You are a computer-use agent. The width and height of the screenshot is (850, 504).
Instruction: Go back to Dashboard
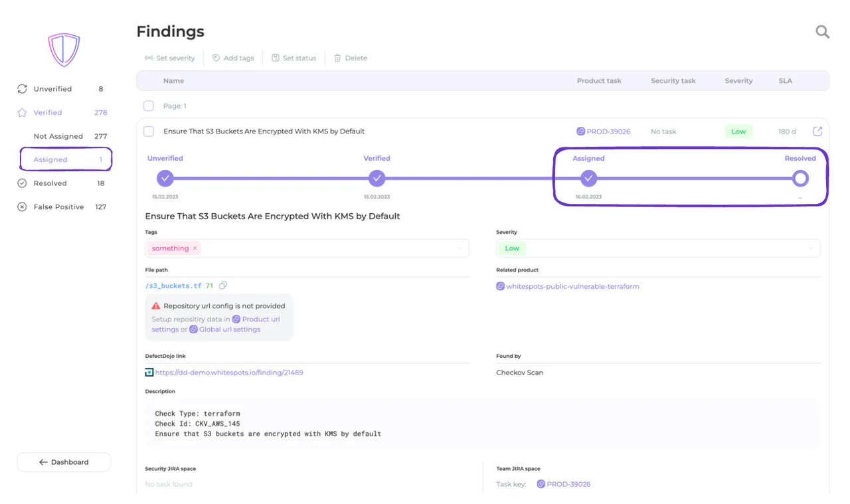(64, 462)
